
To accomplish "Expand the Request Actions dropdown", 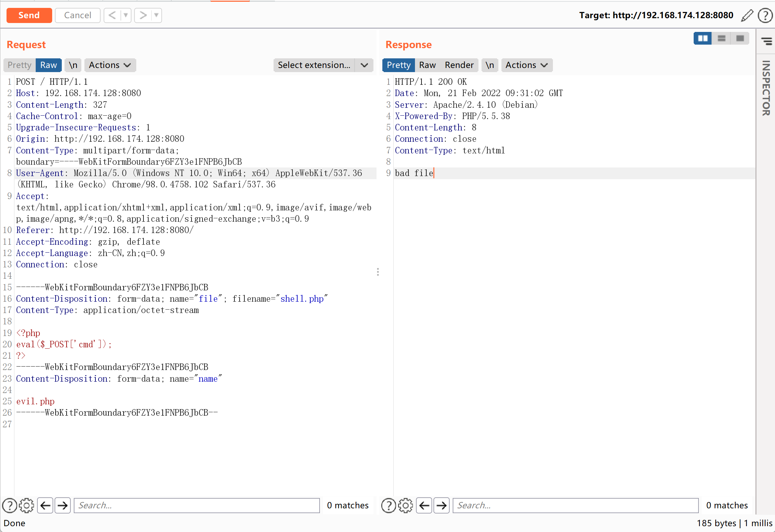I will 110,65.
